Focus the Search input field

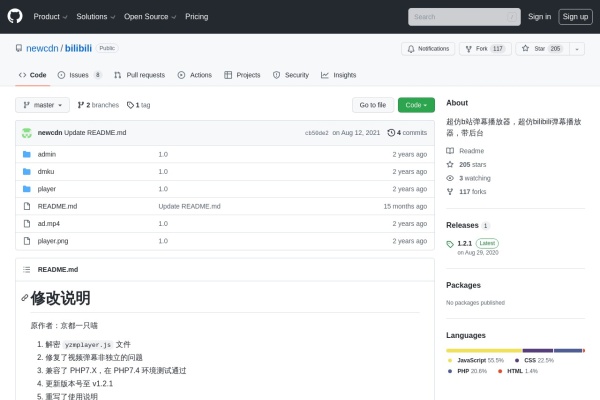tap(462, 16)
